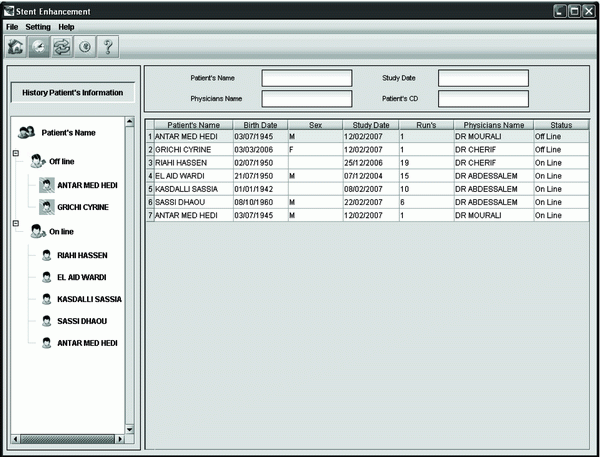Sort by Study Date column header

371,125
